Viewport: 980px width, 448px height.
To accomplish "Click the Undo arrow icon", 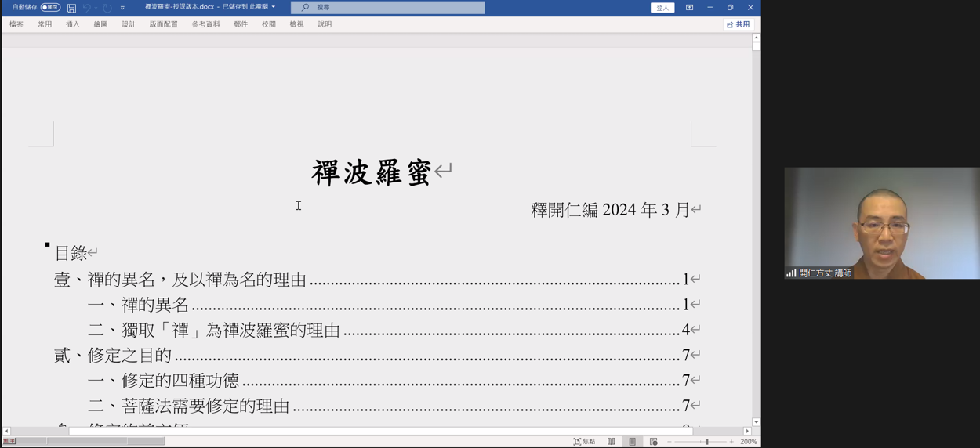I will pos(86,8).
